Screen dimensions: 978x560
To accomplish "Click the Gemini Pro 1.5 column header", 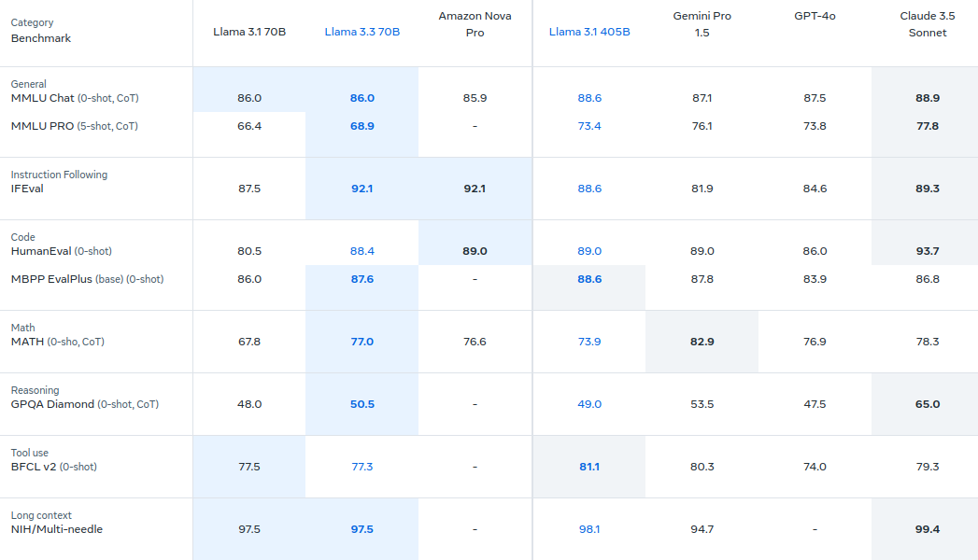I will click(x=702, y=23).
